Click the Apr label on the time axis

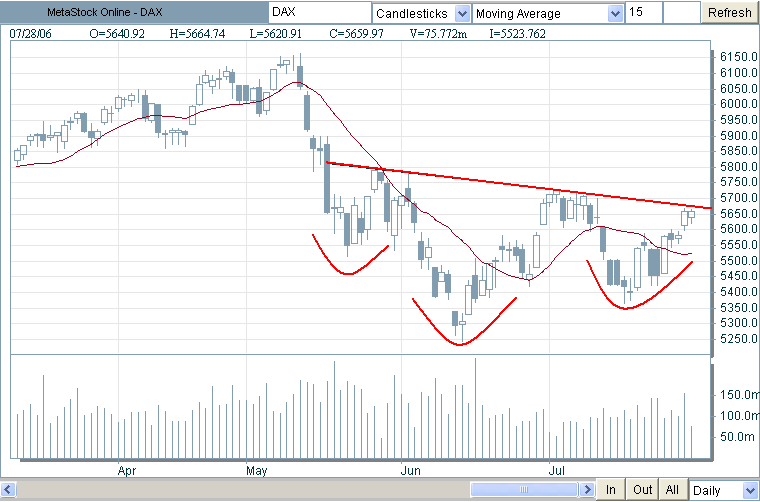127,471
